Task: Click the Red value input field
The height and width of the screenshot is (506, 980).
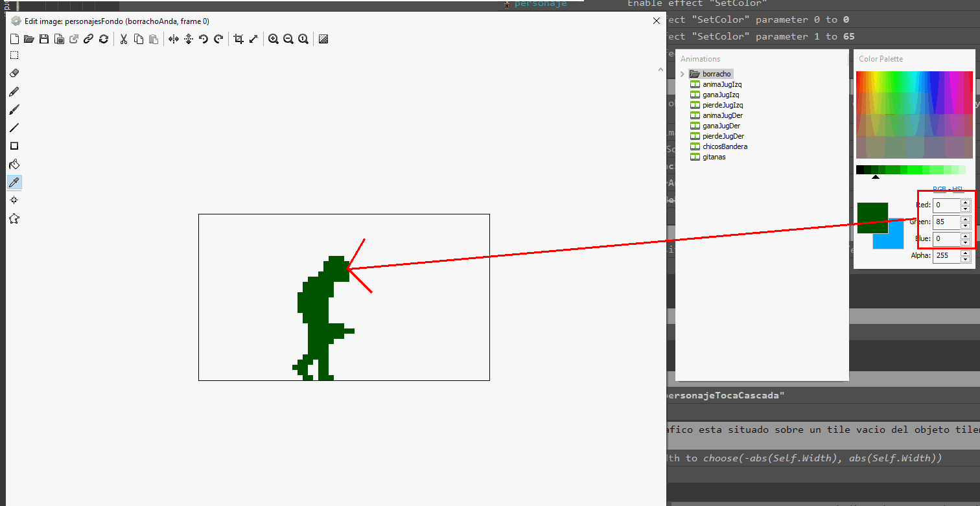Action: click(x=946, y=205)
